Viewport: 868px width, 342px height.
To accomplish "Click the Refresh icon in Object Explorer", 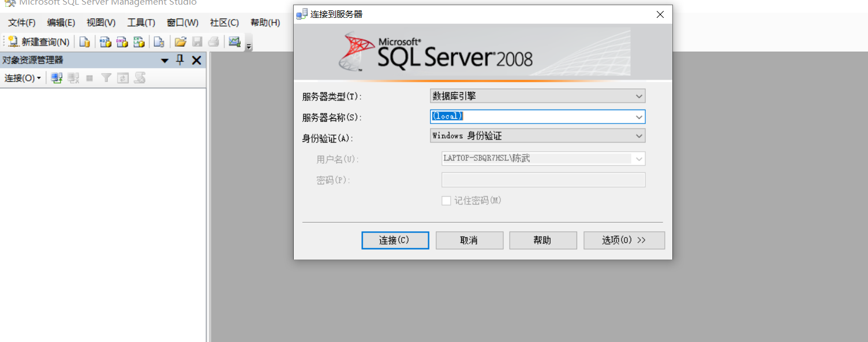I will coord(122,78).
